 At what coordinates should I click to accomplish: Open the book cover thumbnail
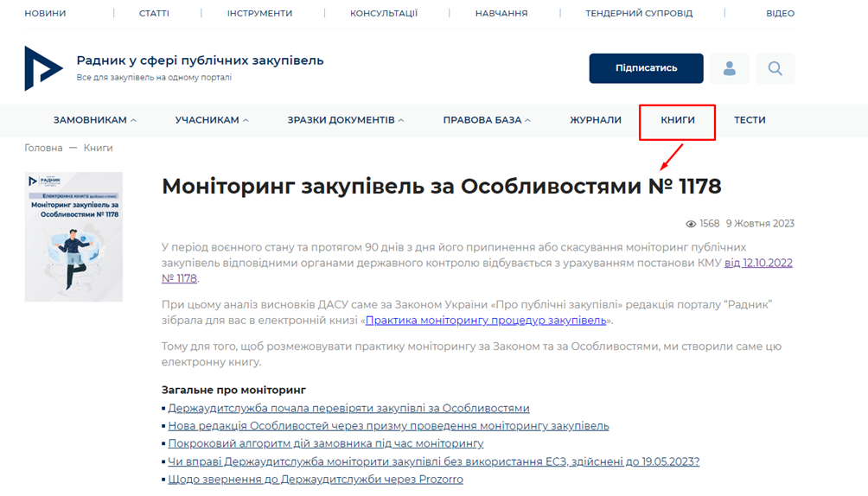(x=73, y=237)
